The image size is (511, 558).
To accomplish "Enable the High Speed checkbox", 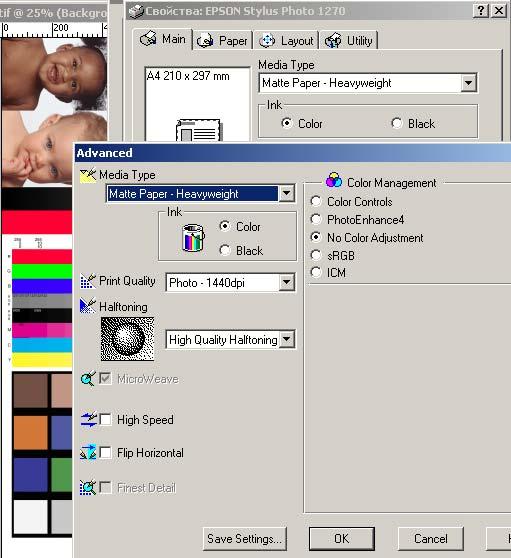I will [x=105, y=420].
